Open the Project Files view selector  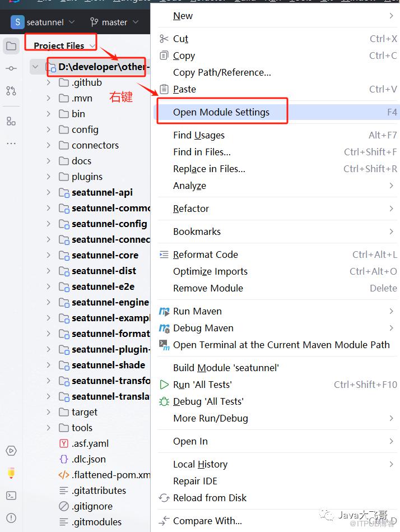coord(63,46)
